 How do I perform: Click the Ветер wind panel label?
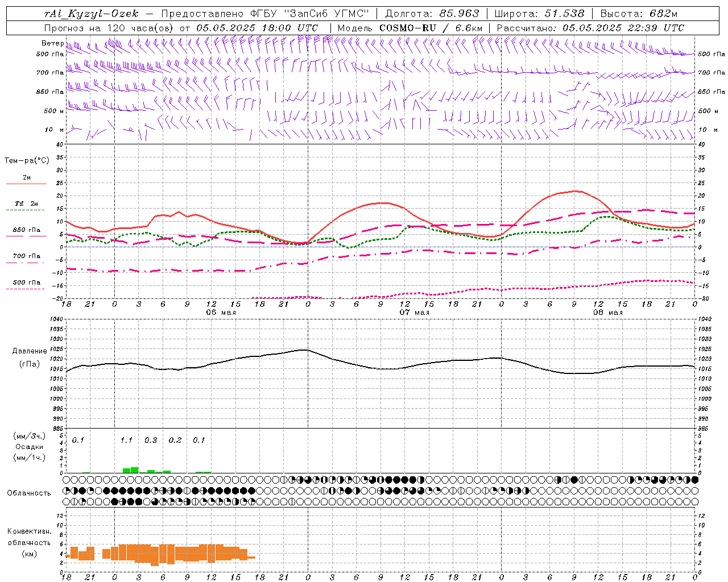tap(52, 43)
